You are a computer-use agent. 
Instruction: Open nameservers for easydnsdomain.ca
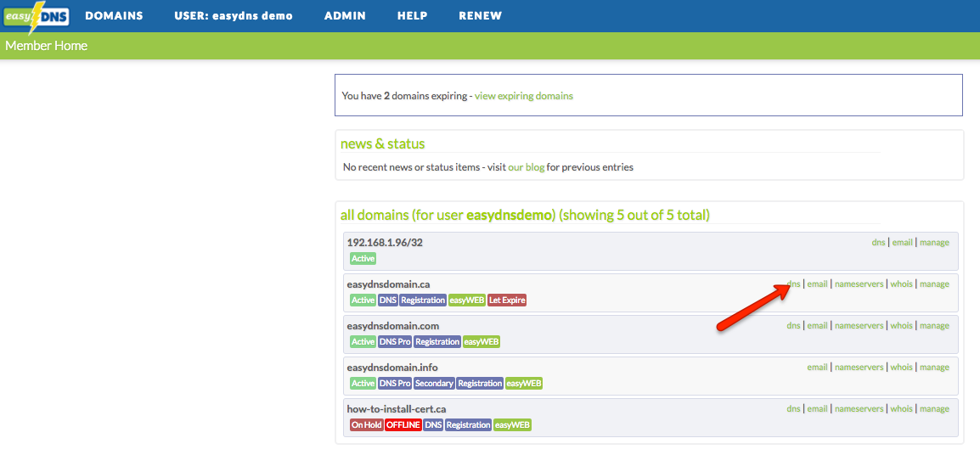(x=859, y=284)
